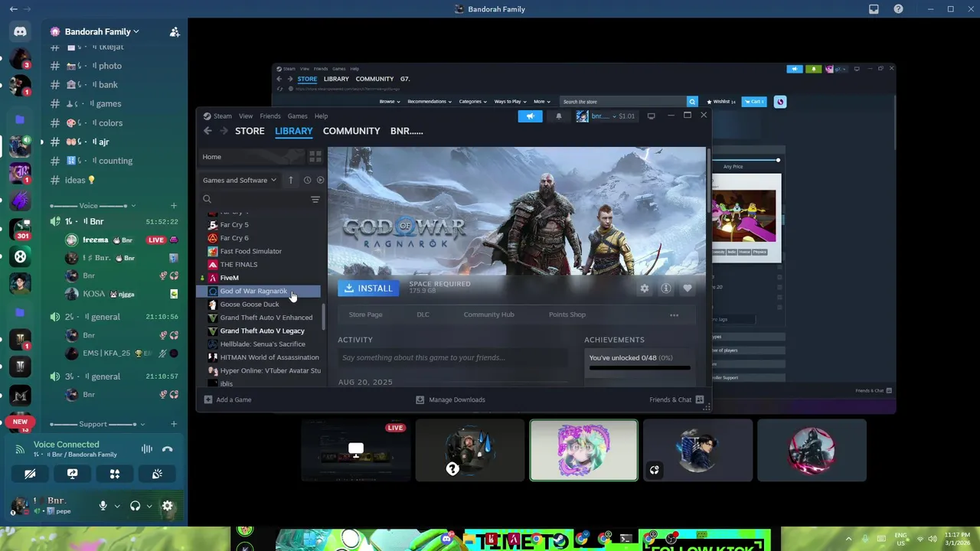Open the counting text channel
Viewport: 980px width, 551px height.
(x=115, y=161)
